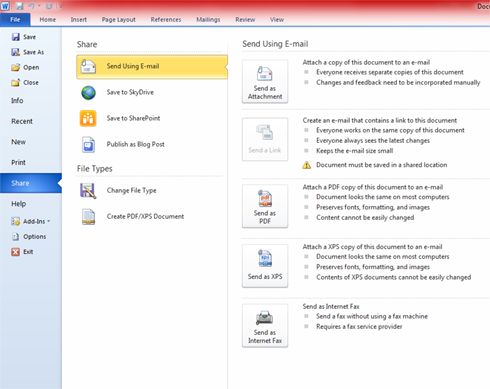
Task: Open the Mailings tab
Action: 208,20
